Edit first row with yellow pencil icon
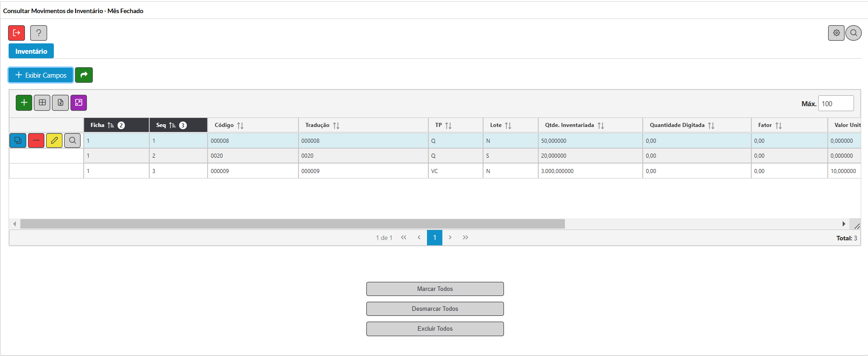Screen dimensions: 868x356 click(54, 141)
